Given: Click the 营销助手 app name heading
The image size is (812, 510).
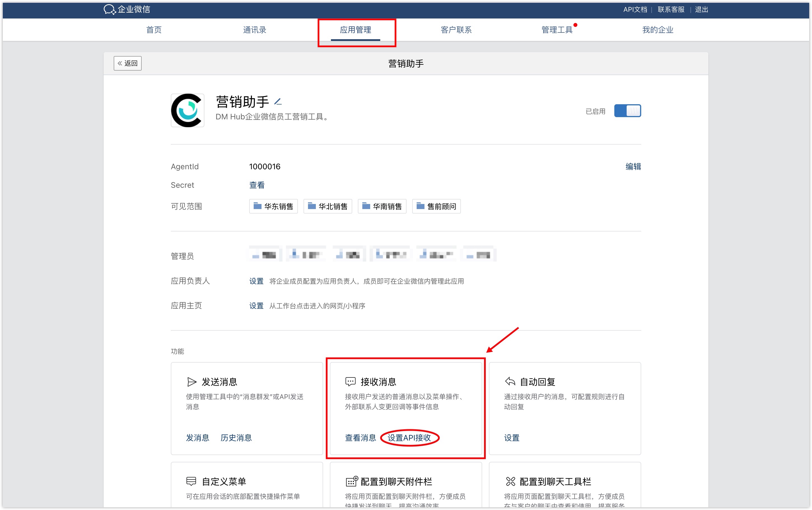Looking at the screenshot, I should (x=242, y=101).
